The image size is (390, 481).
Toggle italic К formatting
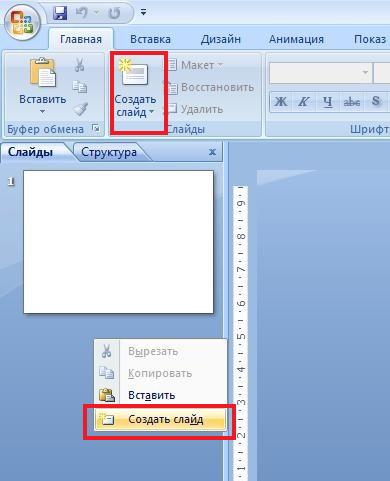click(x=304, y=101)
